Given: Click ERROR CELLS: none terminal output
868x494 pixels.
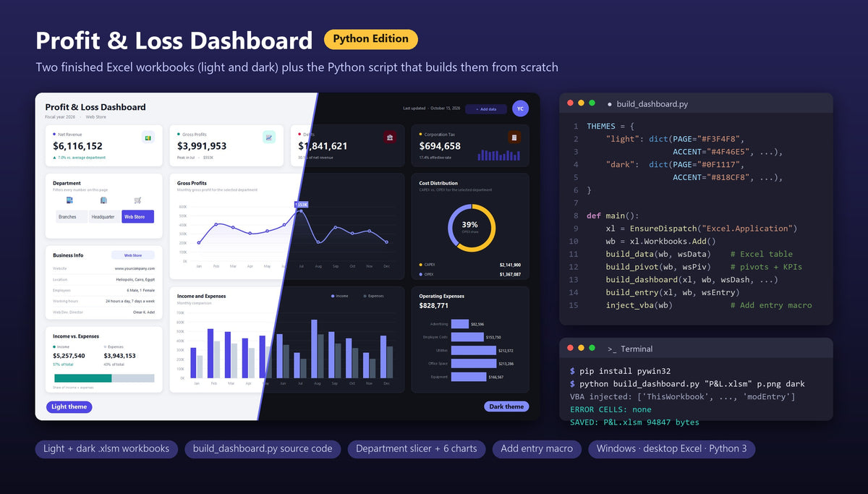Looking at the screenshot, I should (610, 409).
